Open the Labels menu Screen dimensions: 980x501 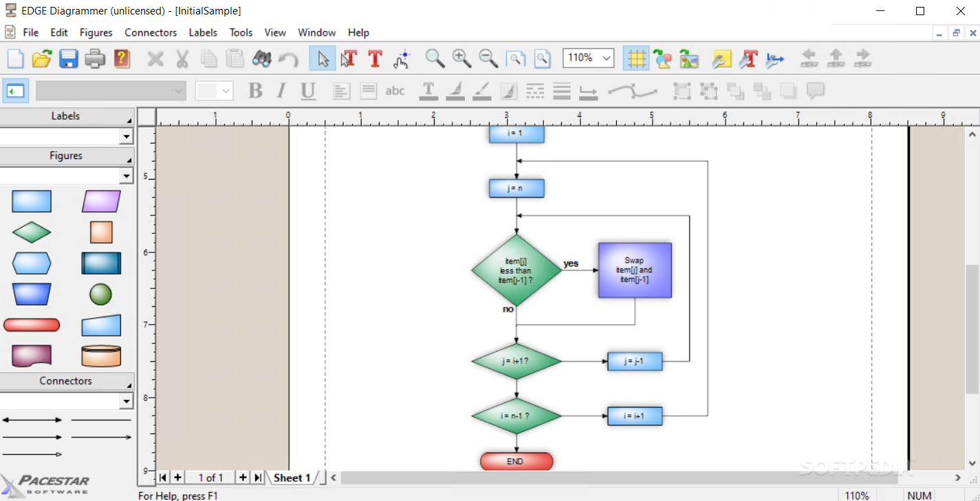pos(203,32)
